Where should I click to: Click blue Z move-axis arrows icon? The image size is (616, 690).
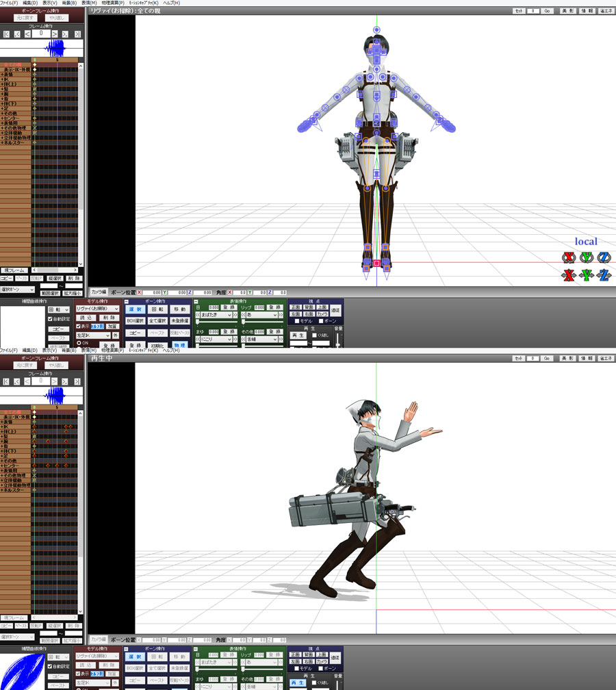604,275
